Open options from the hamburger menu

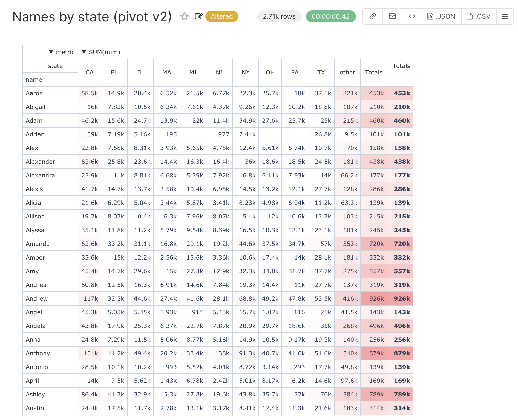click(505, 16)
